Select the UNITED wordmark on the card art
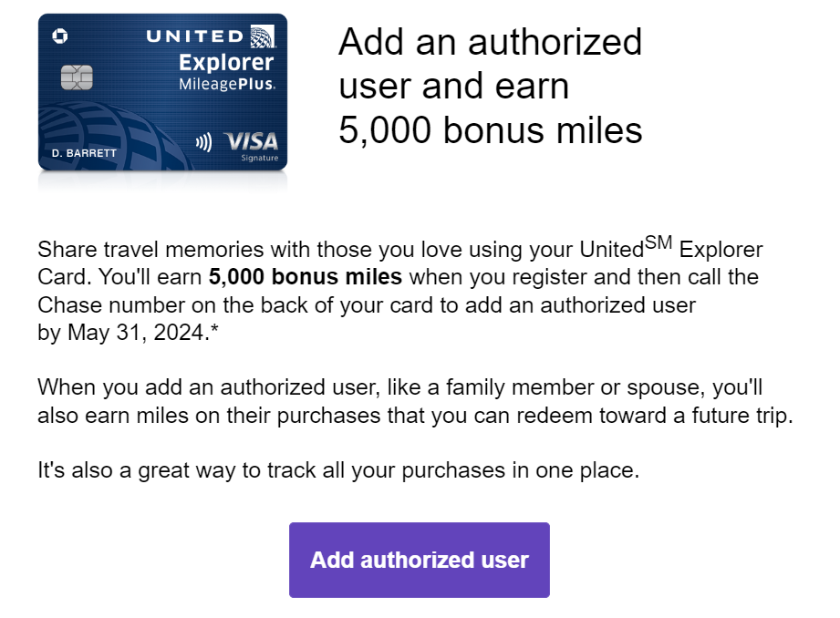The width and height of the screenshot is (840, 618). coord(193,36)
